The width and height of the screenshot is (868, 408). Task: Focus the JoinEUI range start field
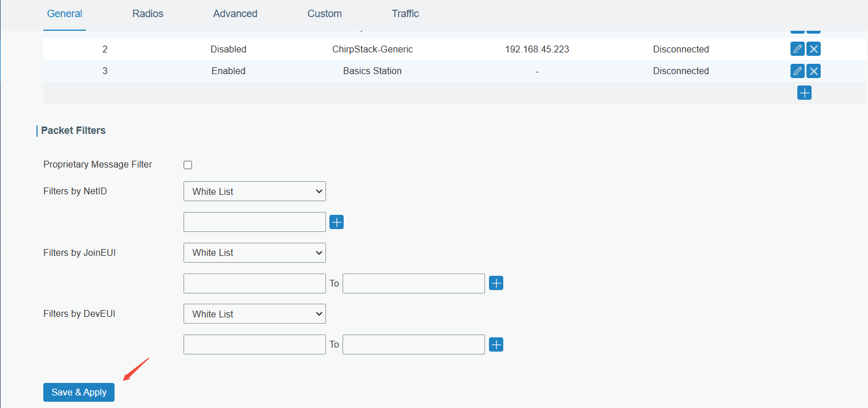coord(255,283)
